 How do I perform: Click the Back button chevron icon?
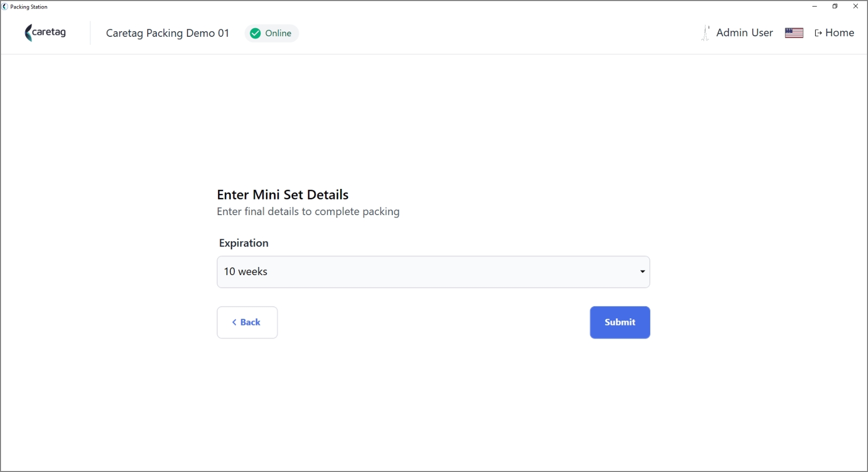point(234,322)
